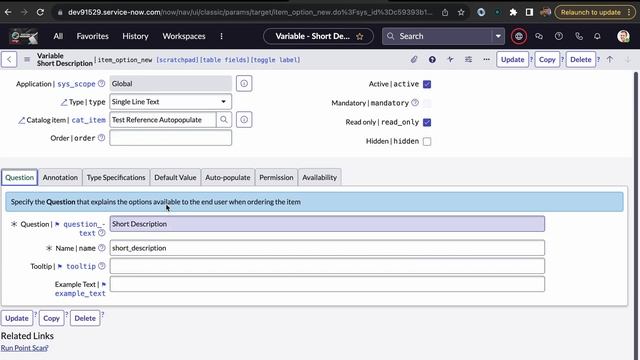Switch to the Default Value tab
Image resolution: width=640 pixels, height=360 pixels.
pos(175,178)
